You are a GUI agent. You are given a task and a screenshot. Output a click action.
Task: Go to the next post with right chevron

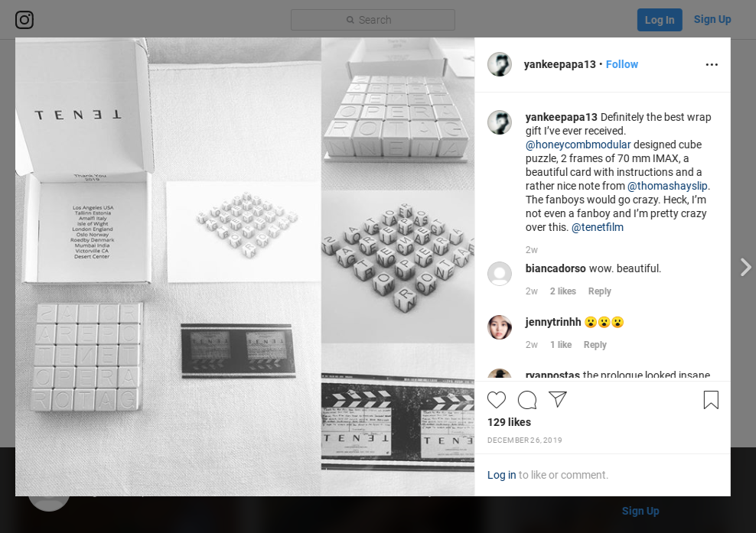point(745,267)
